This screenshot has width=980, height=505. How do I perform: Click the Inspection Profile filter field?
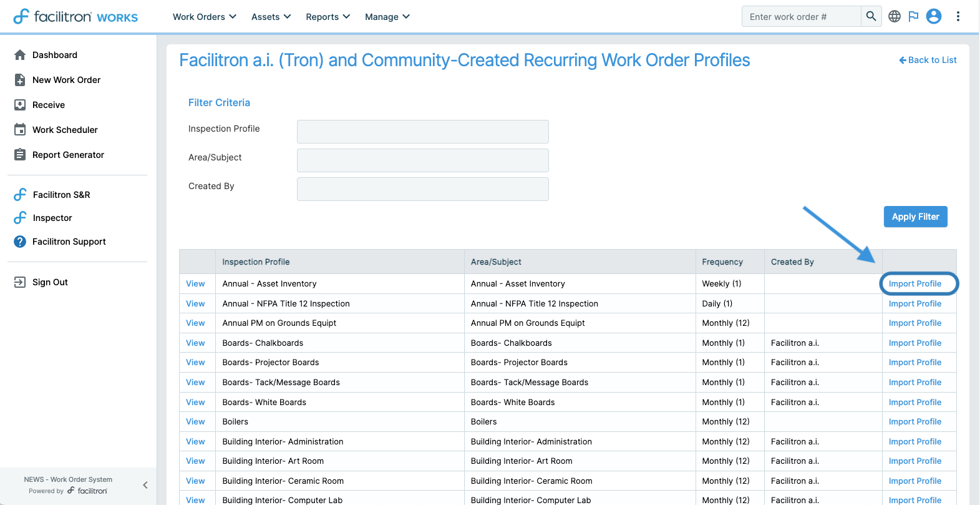[423, 132]
